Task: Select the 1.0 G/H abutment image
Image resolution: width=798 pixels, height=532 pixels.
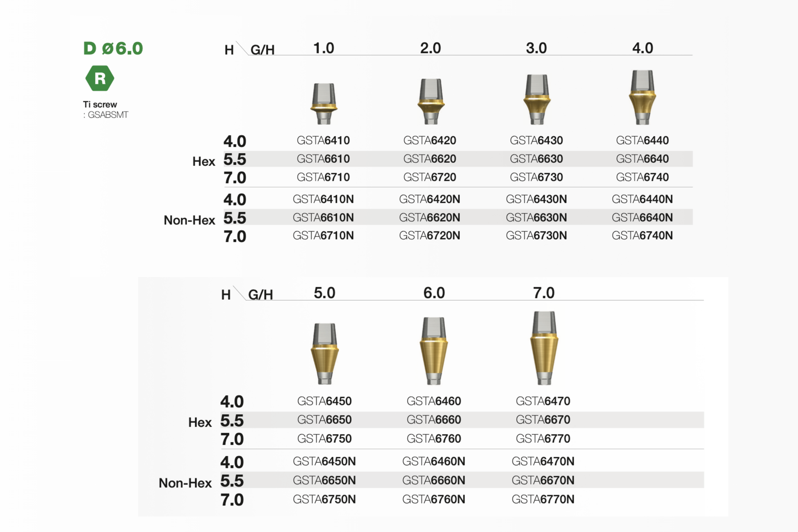Action: (x=324, y=103)
